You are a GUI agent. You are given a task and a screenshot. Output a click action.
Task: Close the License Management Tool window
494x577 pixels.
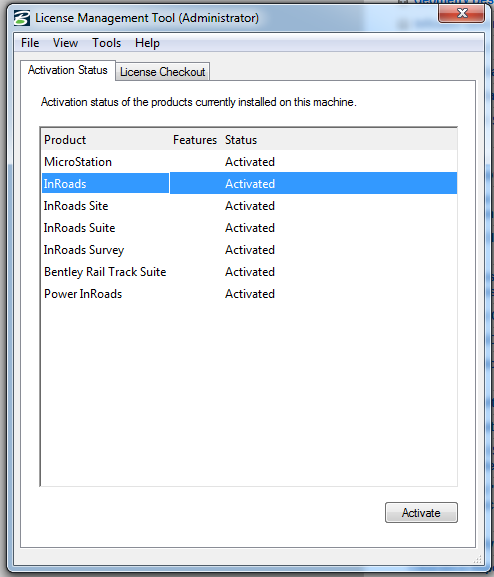[x=461, y=14]
